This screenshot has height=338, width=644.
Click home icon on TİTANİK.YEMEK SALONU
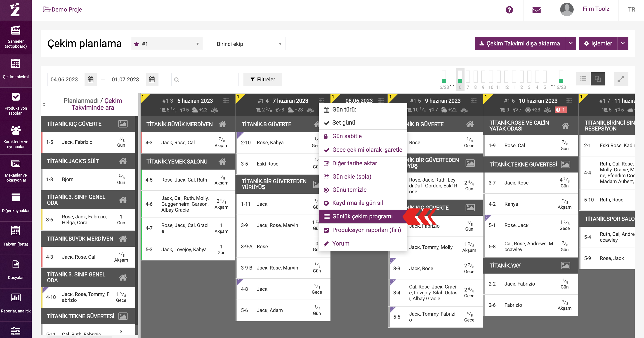(x=222, y=161)
